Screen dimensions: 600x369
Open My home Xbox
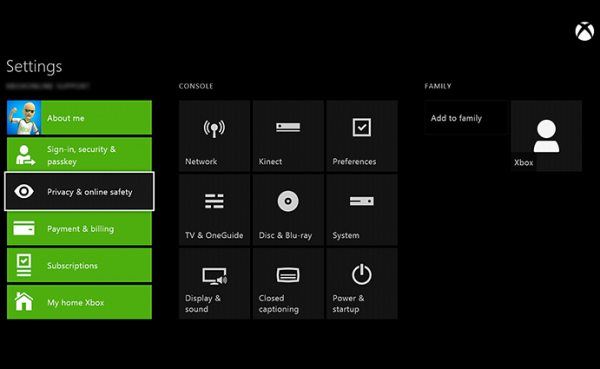pos(79,302)
